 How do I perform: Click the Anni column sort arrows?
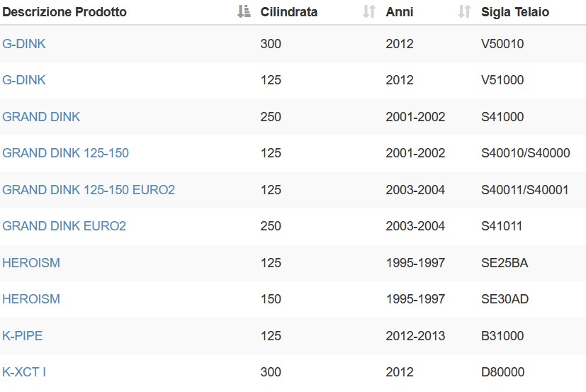(465, 11)
